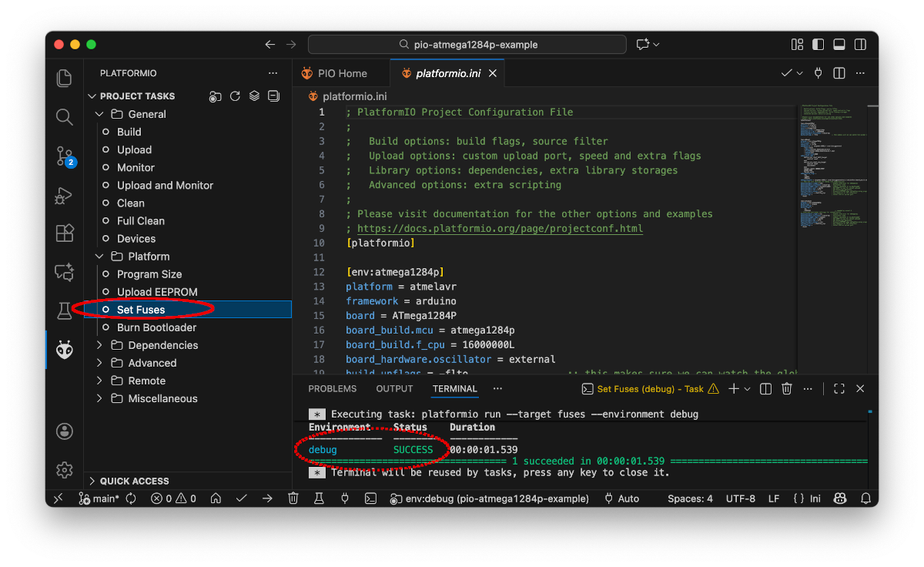Kill the terminal with trash icon
Image resolution: width=924 pixels, height=567 pixels.
787,389
